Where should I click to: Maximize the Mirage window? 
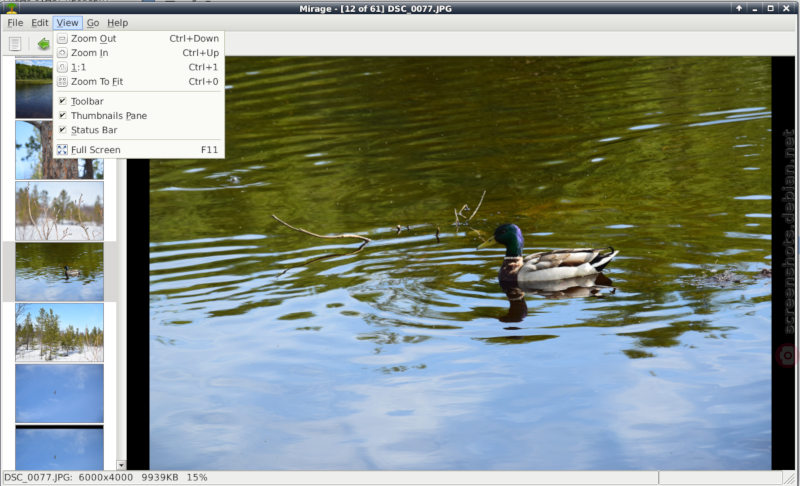[x=770, y=8]
